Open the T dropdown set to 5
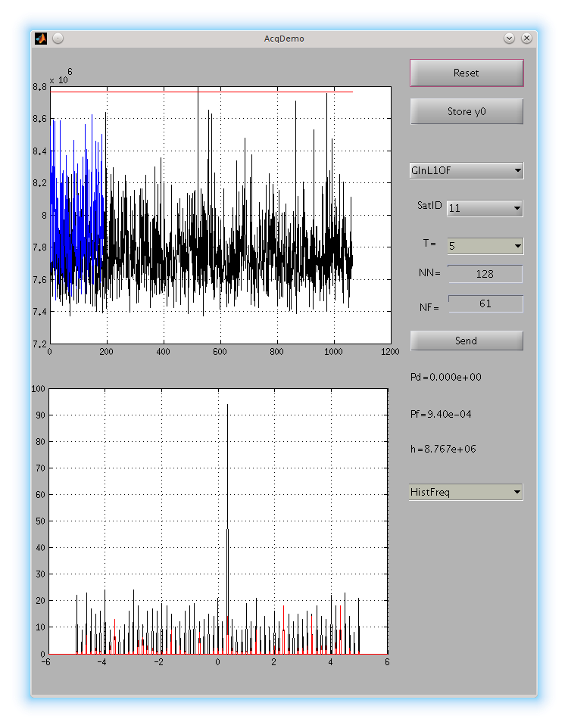The width and height of the screenshot is (568, 728). (x=485, y=246)
